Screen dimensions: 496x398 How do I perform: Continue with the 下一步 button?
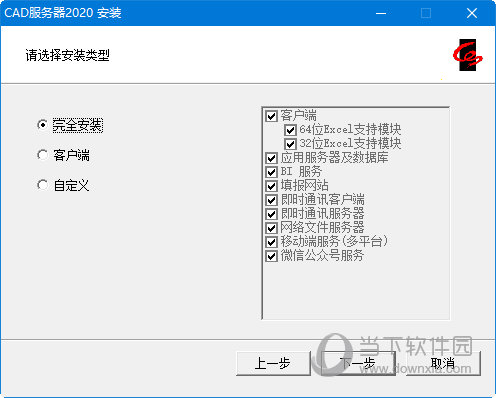tap(358, 363)
